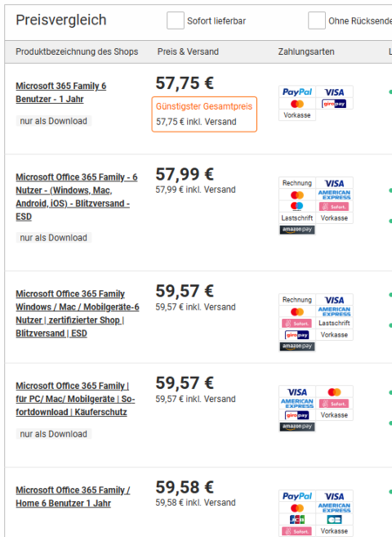
Task: Click the Maestro icon in the 57,99 € offer
Action: (297, 206)
